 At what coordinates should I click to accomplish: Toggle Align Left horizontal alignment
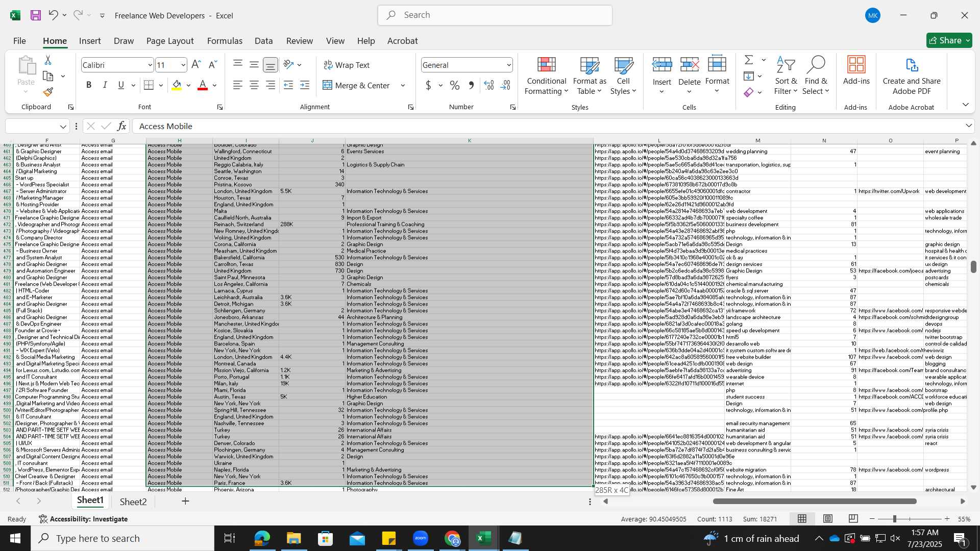coord(238,85)
